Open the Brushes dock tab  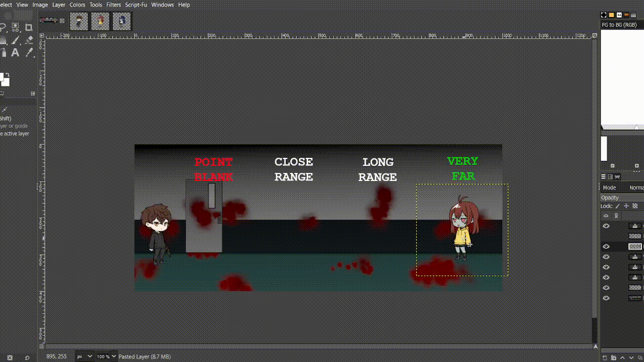click(604, 15)
